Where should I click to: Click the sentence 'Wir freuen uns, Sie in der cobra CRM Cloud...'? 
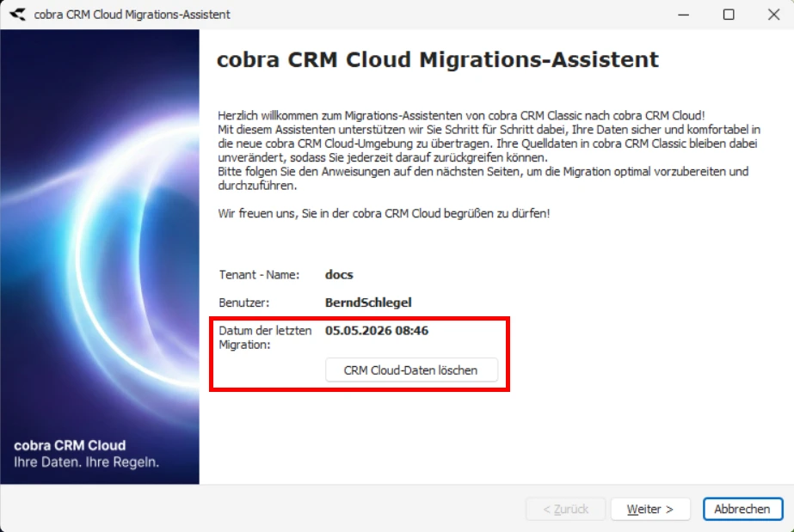[384, 213]
